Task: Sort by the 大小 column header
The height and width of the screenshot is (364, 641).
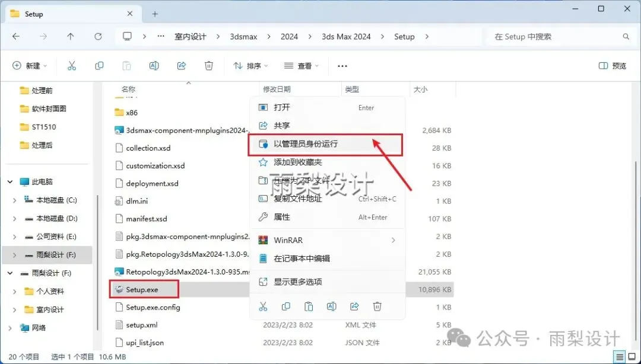Action: (x=420, y=89)
